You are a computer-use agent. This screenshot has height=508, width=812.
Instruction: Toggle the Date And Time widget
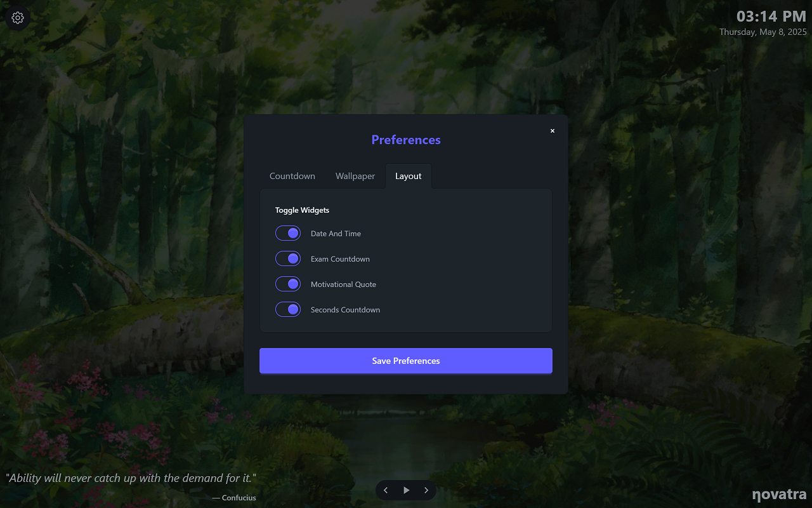pyautogui.click(x=288, y=234)
